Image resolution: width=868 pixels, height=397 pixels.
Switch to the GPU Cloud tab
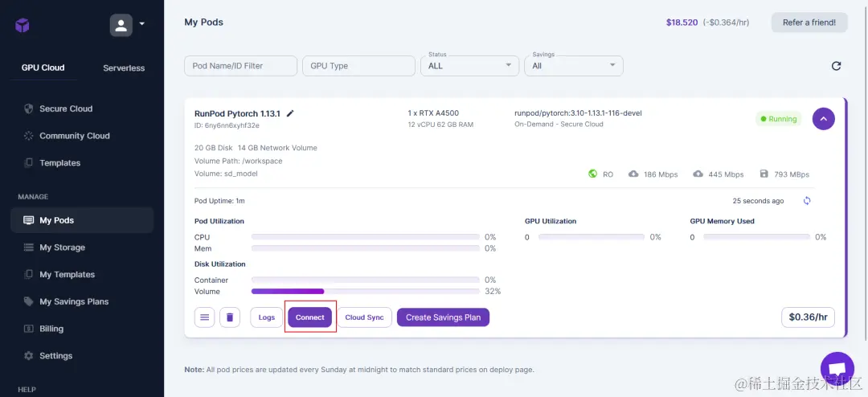click(x=43, y=68)
